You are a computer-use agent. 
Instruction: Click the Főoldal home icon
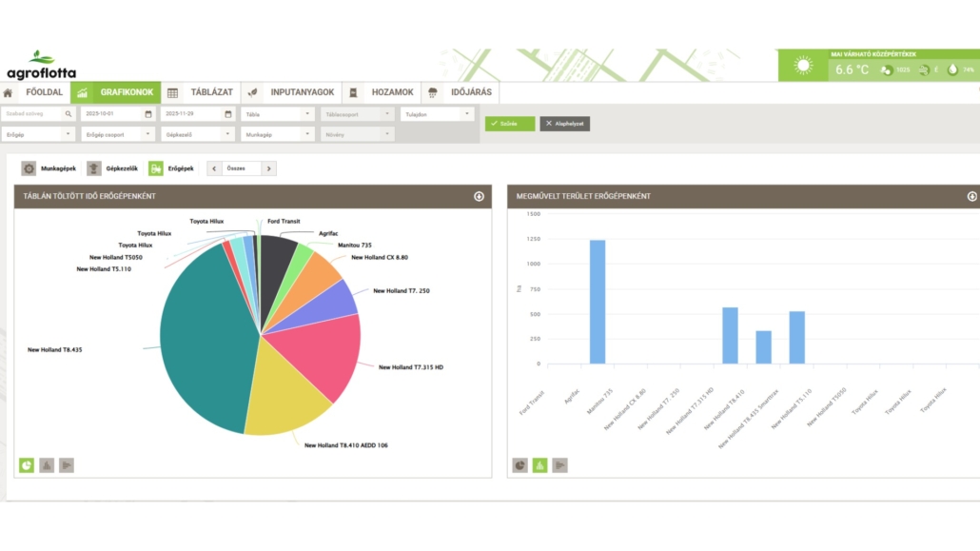9,93
